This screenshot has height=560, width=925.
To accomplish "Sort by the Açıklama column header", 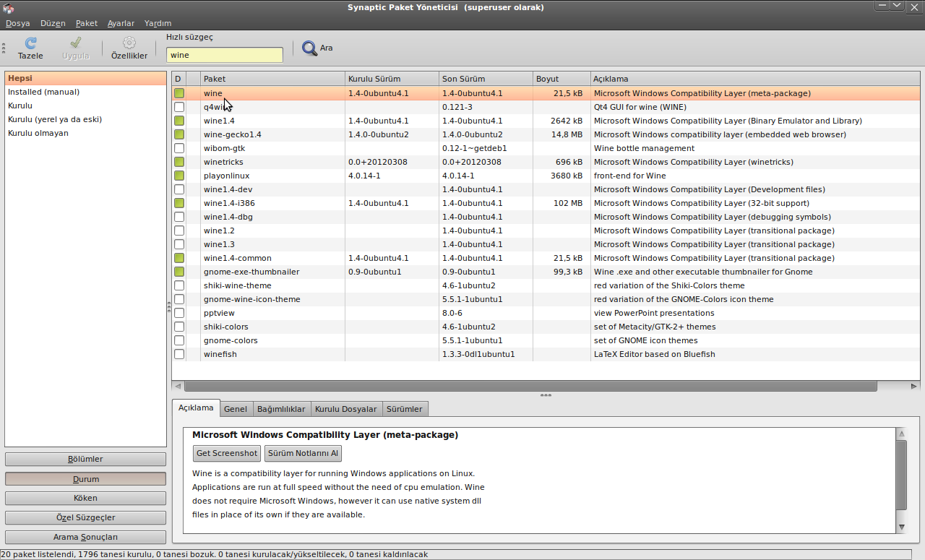I will tap(755, 79).
